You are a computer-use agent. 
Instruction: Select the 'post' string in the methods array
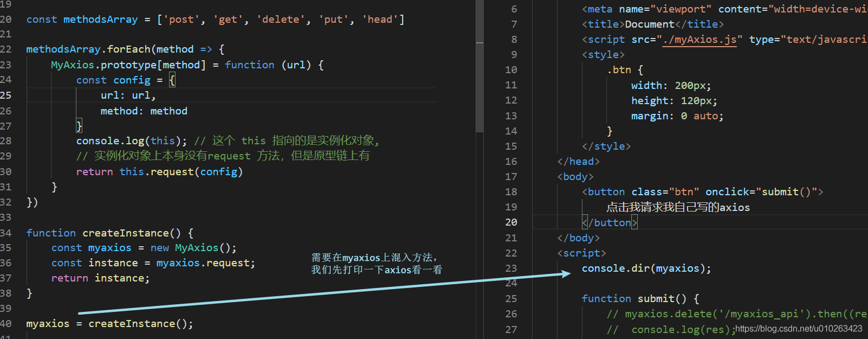pyautogui.click(x=181, y=20)
